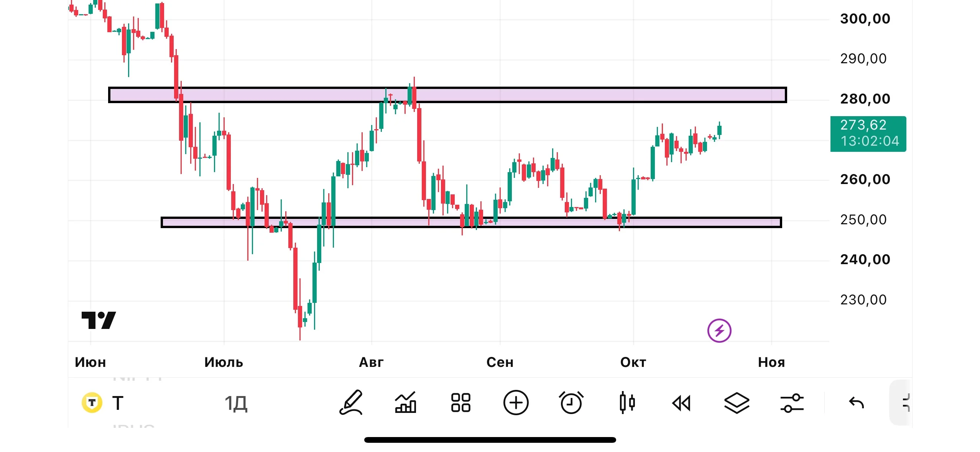Open the indicators chart icon

point(406,403)
